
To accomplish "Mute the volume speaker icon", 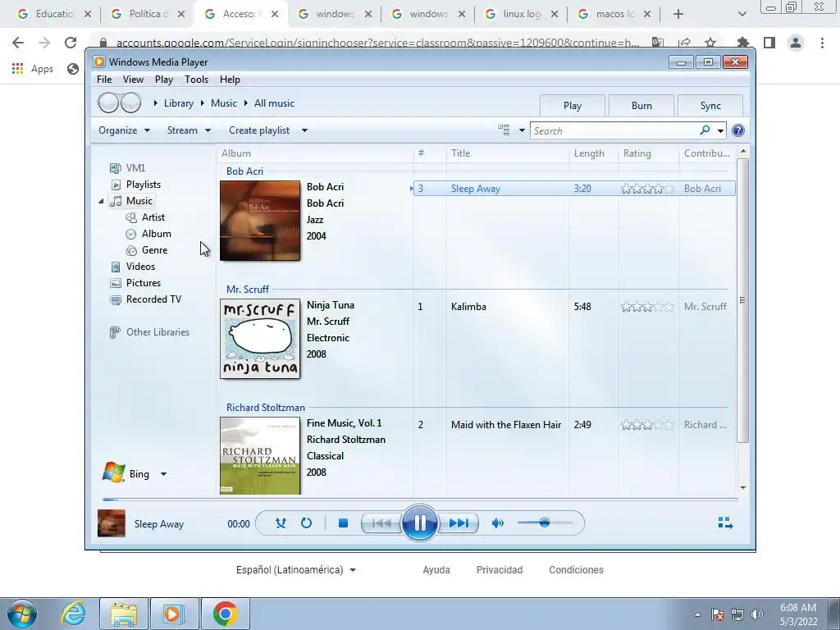I will click(498, 523).
